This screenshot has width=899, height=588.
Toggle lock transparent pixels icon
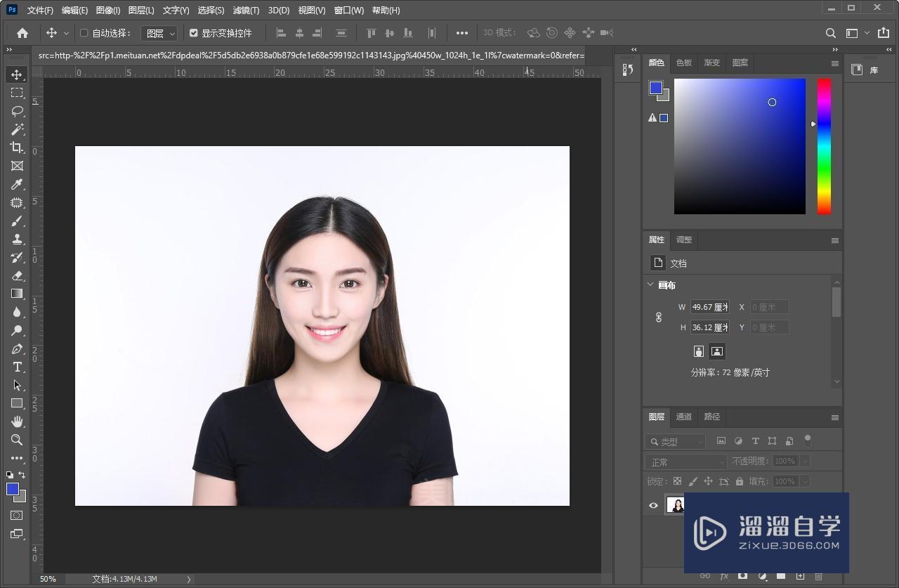[x=677, y=481]
